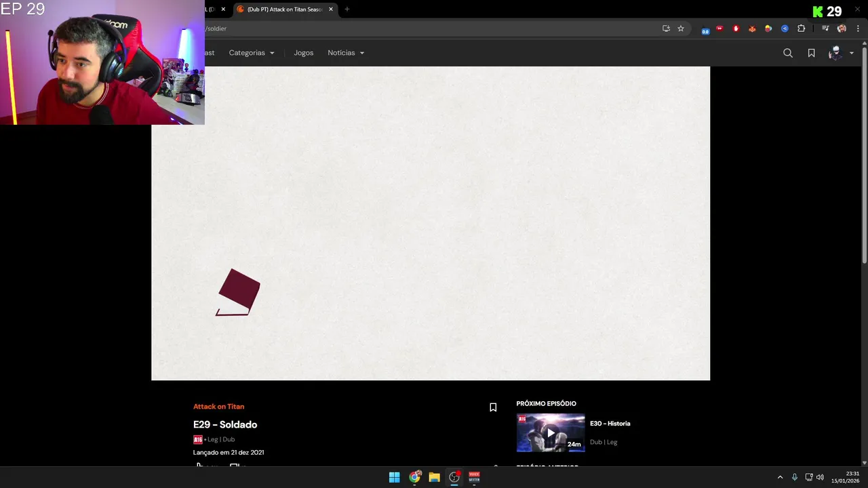Open the colorful circles extension icon

coord(768,28)
